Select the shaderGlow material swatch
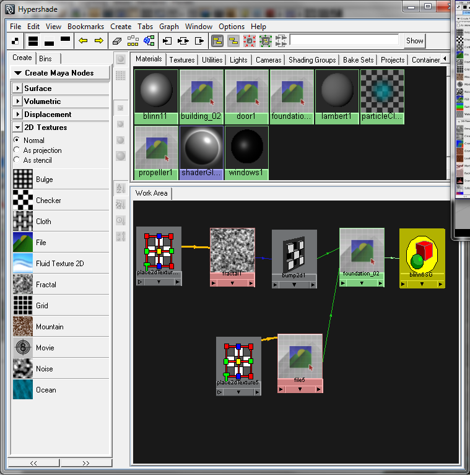The height and width of the screenshot is (476, 470). 201,153
